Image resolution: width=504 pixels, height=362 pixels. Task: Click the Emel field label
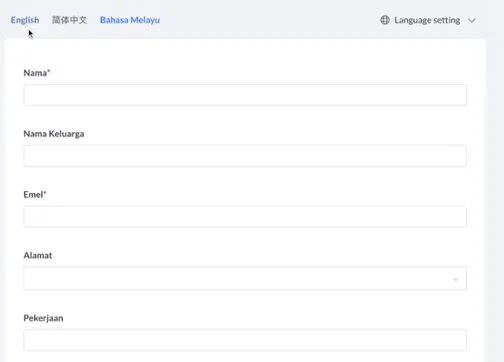pos(33,194)
